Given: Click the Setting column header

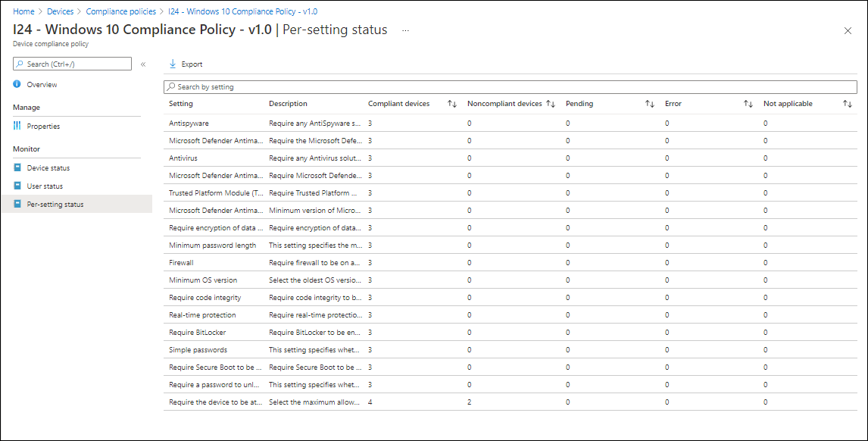Looking at the screenshot, I should 181,104.
